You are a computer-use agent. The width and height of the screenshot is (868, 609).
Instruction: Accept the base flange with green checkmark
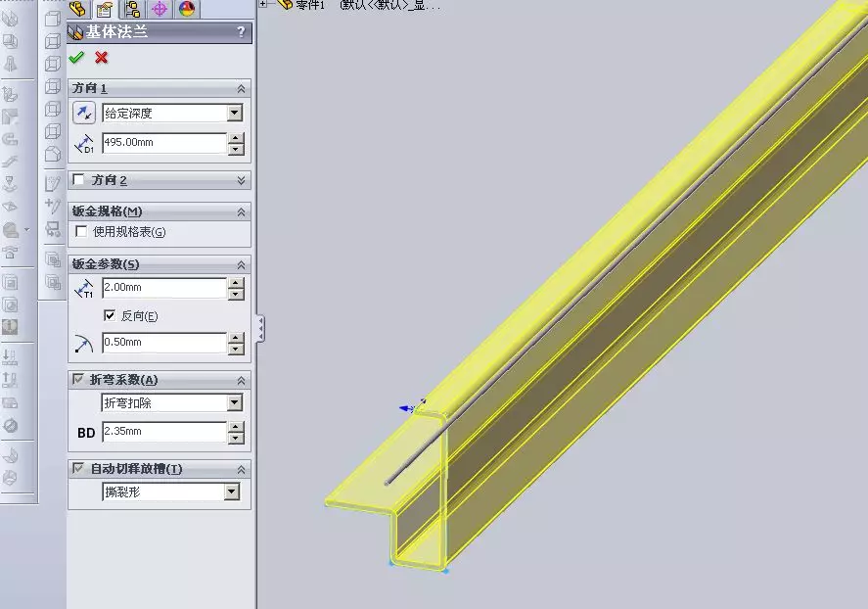(x=76, y=58)
